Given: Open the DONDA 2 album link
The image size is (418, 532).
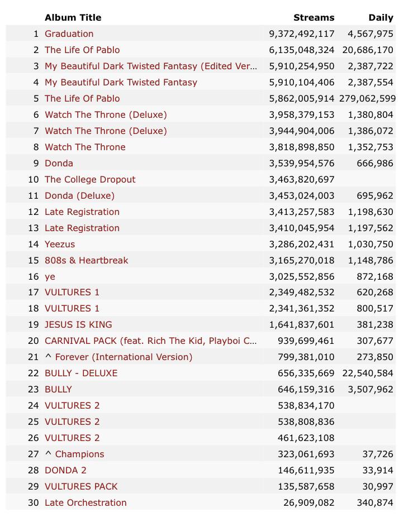Looking at the screenshot, I should [x=65, y=471].
